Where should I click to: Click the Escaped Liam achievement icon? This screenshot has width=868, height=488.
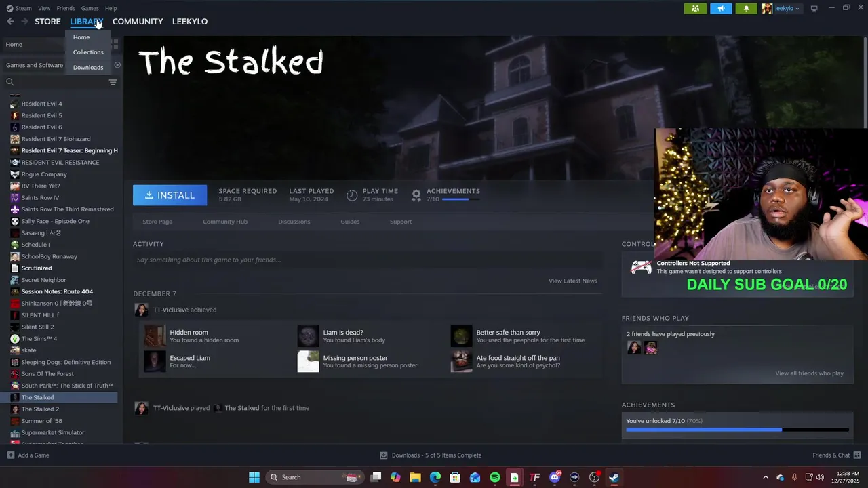(x=155, y=361)
